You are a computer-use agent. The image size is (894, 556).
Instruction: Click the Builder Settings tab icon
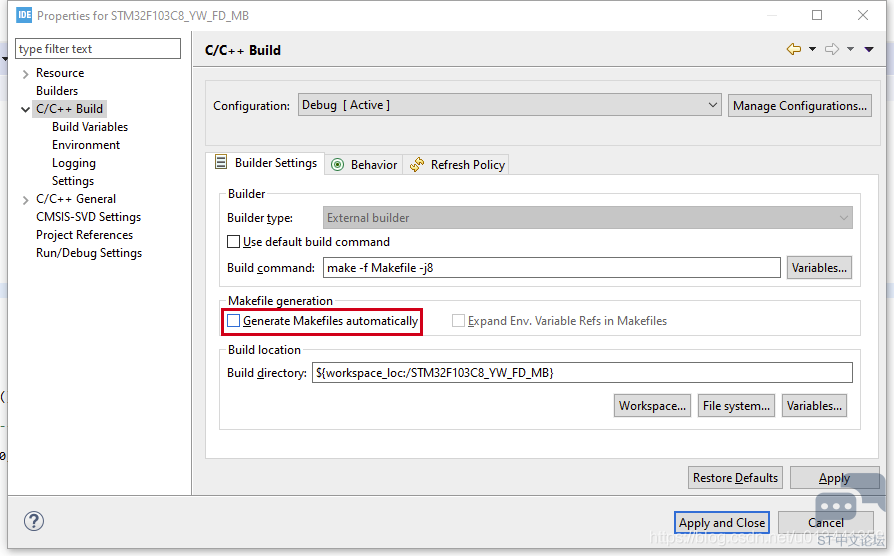pyautogui.click(x=222, y=163)
